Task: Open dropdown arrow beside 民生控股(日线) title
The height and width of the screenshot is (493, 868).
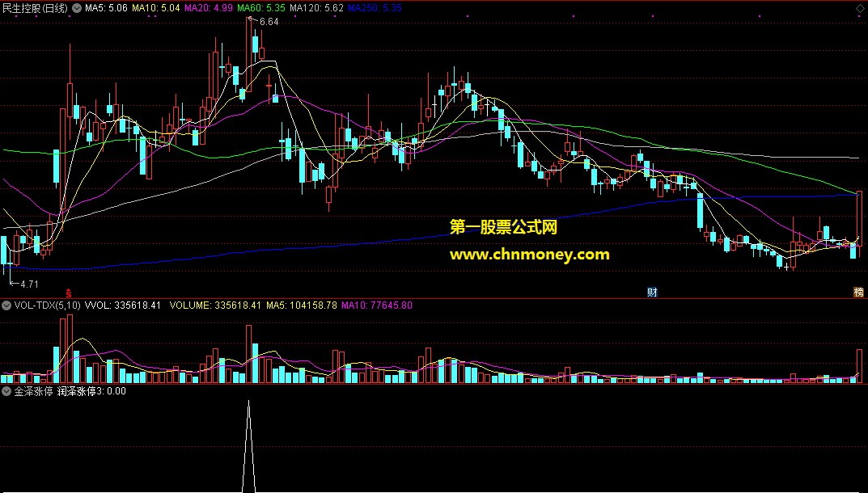Action: click(76, 8)
